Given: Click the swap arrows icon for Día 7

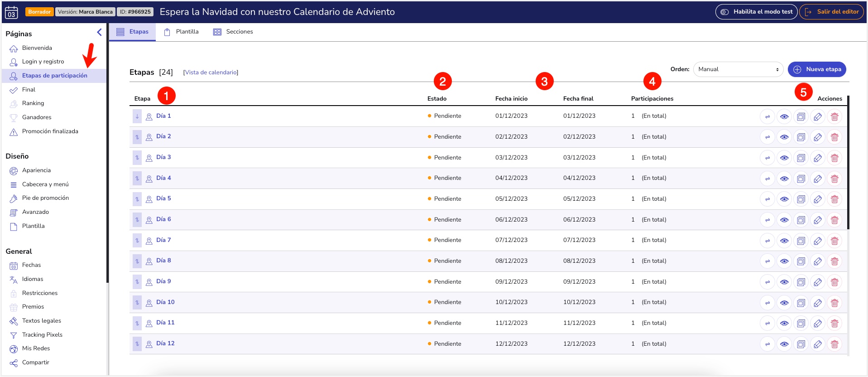Looking at the screenshot, I should click(x=767, y=241).
